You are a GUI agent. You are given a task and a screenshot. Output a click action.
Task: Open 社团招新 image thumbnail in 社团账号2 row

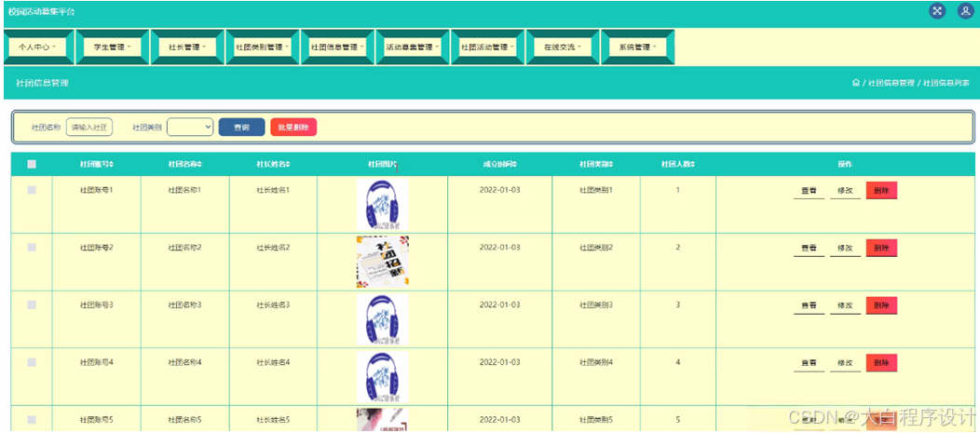click(383, 262)
